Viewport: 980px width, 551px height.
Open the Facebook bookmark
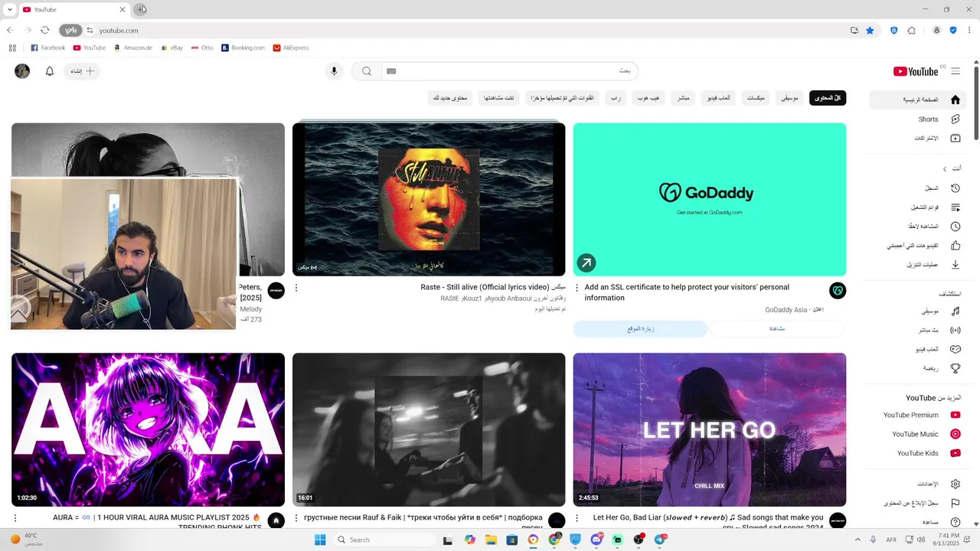point(47,47)
